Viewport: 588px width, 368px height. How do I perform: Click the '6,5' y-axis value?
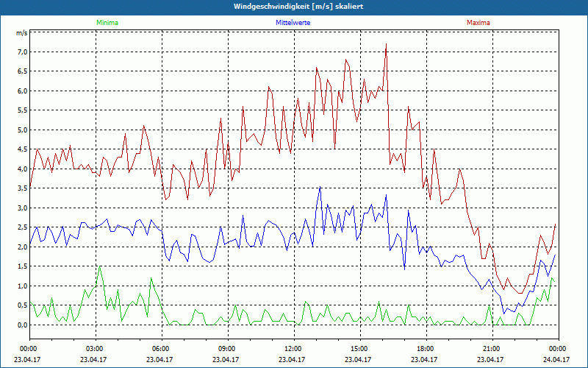click(22, 71)
